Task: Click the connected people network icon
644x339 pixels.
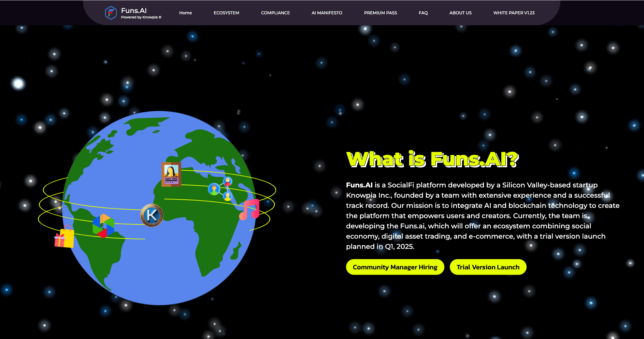Action: coord(220,189)
